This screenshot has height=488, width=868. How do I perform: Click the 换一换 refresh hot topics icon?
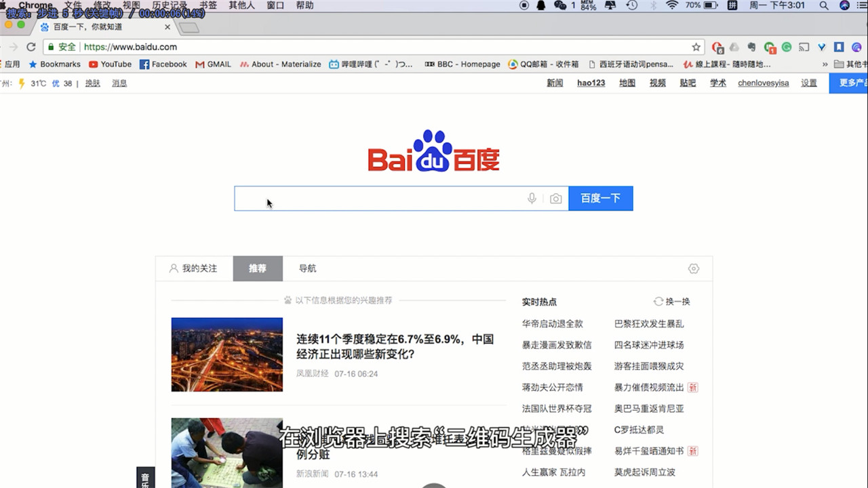pyautogui.click(x=658, y=302)
